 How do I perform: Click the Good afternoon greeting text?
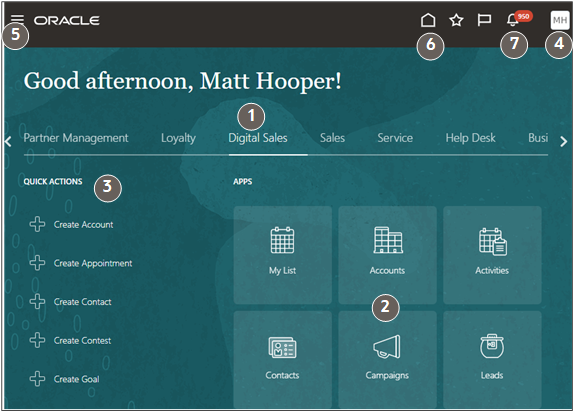(x=182, y=81)
